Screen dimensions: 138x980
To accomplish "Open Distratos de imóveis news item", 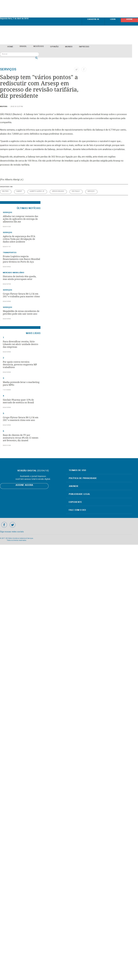I will (19, 278).
